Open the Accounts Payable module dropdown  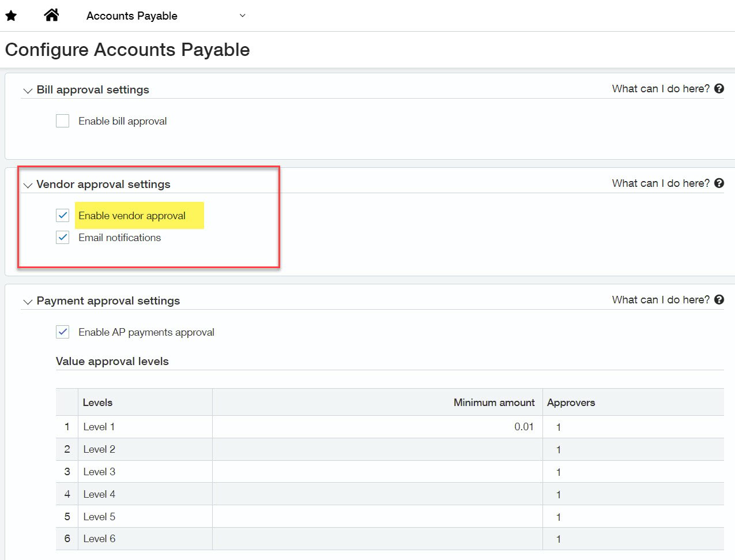[242, 16]
